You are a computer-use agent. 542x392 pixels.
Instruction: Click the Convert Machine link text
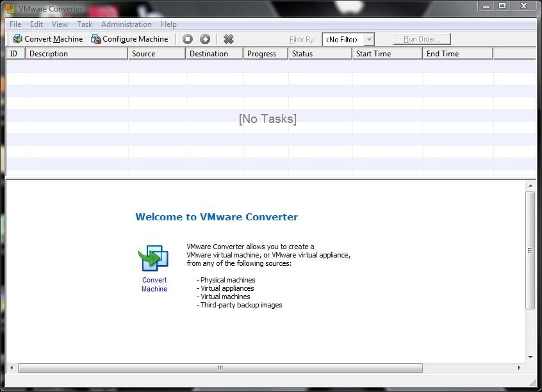(154, 284)
